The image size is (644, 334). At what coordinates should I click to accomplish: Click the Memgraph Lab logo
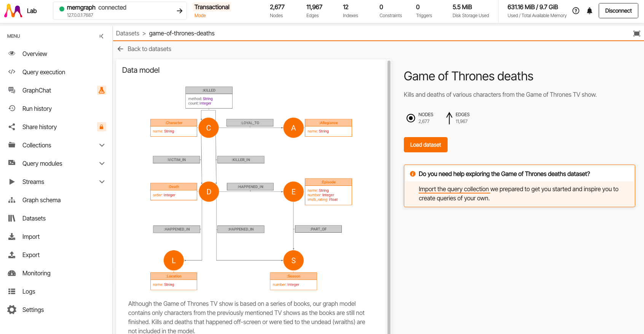pyautogui.click(x=13, y=11)
